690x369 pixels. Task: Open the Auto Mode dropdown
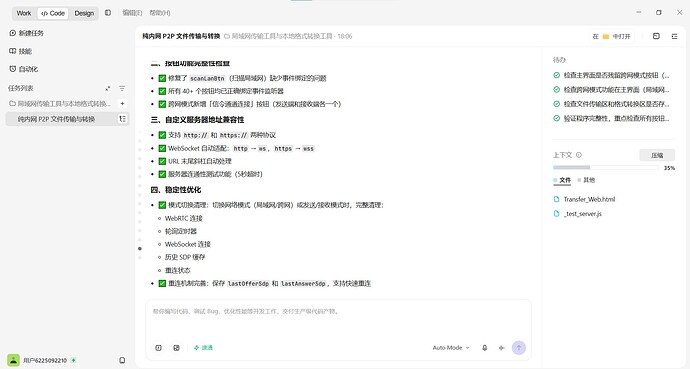click(451, 348)
